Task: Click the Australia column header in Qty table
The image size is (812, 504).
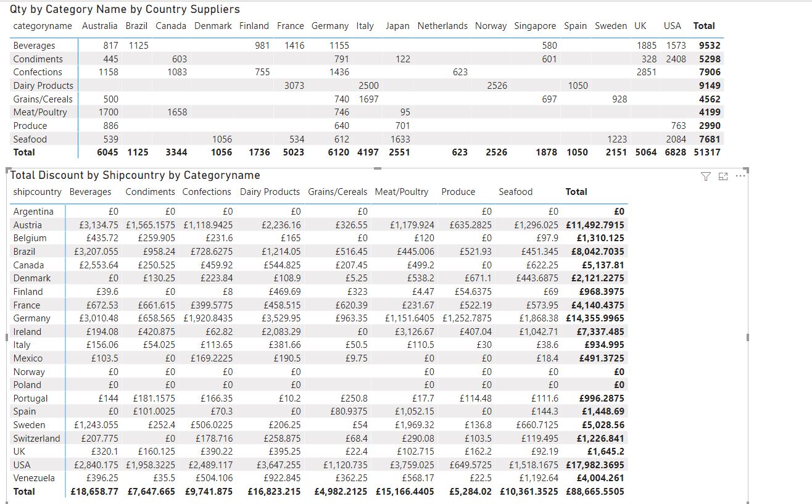Action: [x=99, y=26]
